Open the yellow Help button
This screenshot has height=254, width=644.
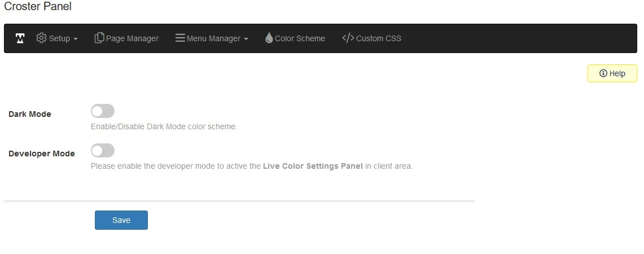(x=612, y=73)
